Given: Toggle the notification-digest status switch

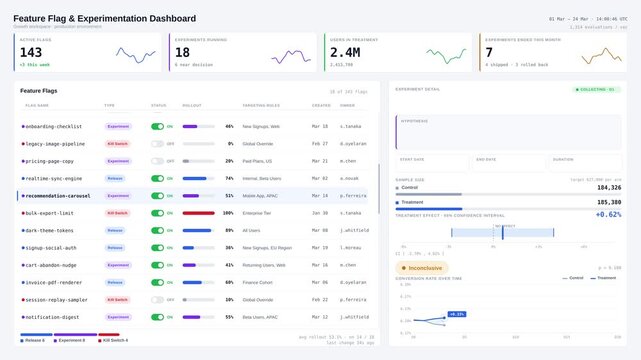Looking at the screenshot, I should [x=157, y=317].
